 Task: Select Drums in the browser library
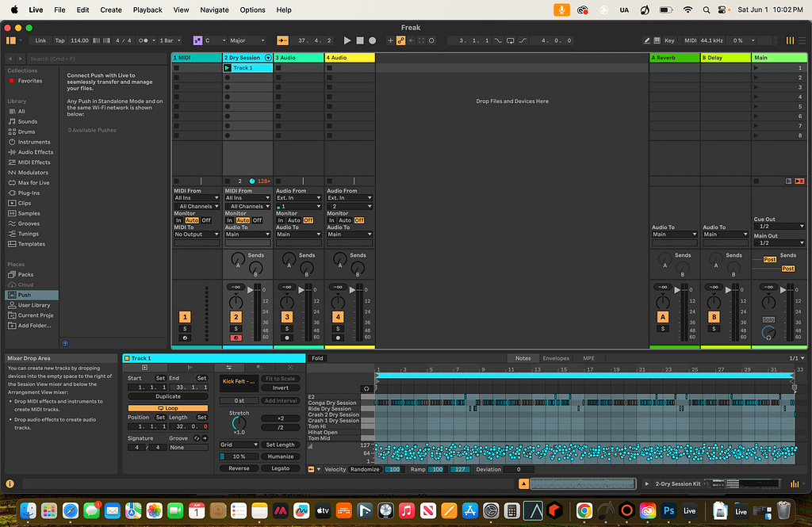(x=28, y=132)
